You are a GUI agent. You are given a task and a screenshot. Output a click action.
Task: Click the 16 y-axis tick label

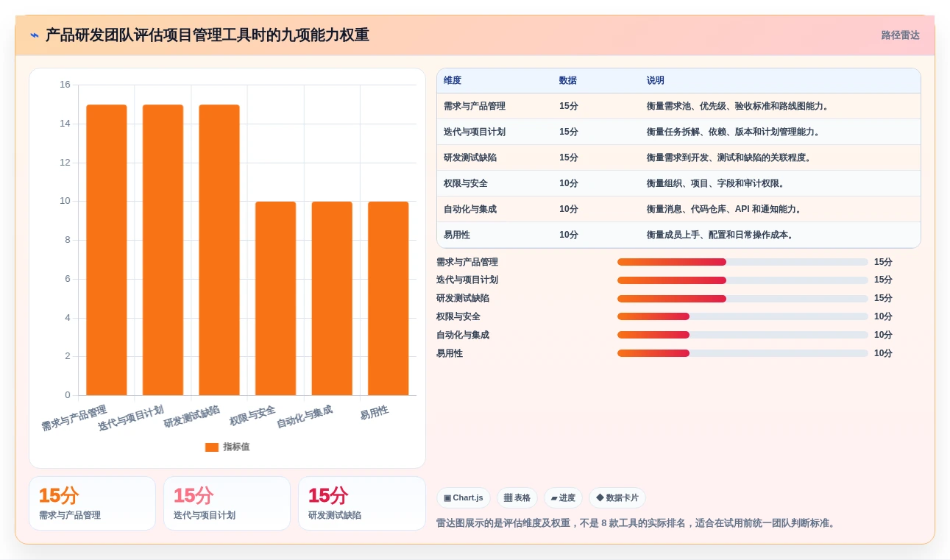click(65, 85)
